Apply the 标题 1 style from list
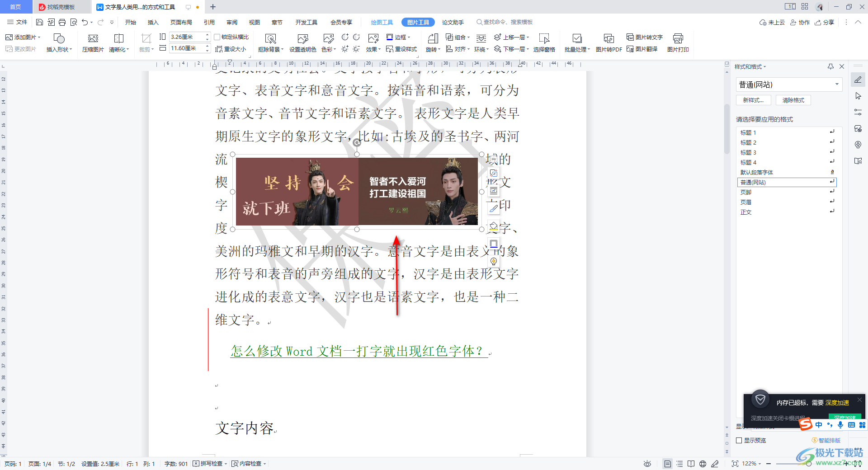Image resolution: width=868 pixels, height=470 pixels. [x=787, y=132]
